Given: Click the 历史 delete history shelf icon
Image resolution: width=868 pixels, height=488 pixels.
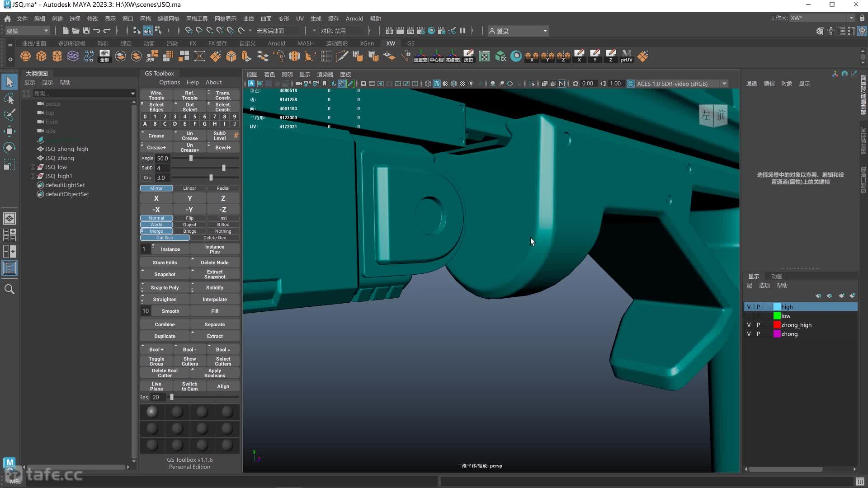Looking at the screenshot, I should [x=468, y=56].
